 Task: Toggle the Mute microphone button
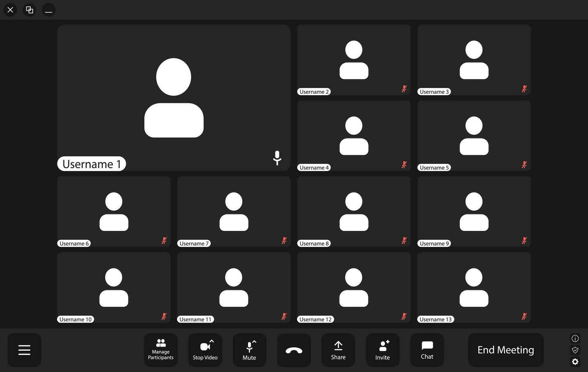tap(249, 350)
